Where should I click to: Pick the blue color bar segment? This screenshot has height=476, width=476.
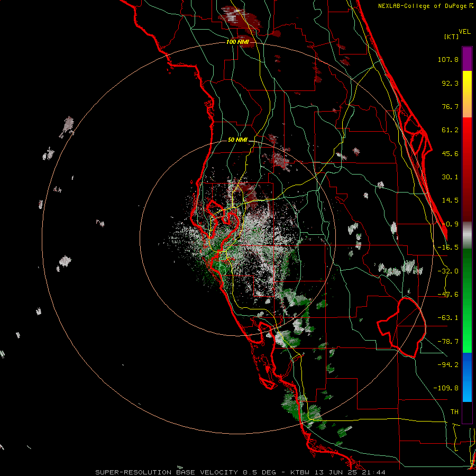point(467,377)
